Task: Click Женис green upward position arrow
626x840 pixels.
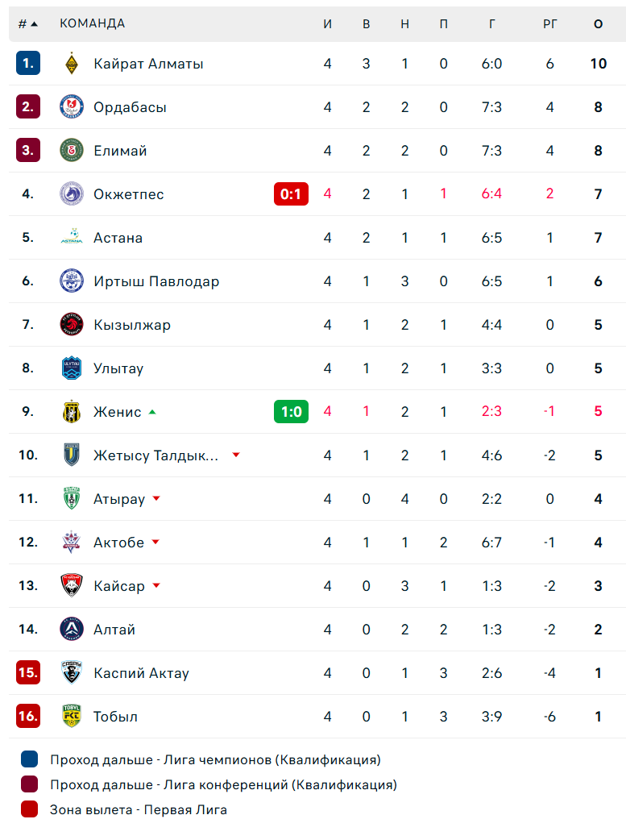Action: 152,412
